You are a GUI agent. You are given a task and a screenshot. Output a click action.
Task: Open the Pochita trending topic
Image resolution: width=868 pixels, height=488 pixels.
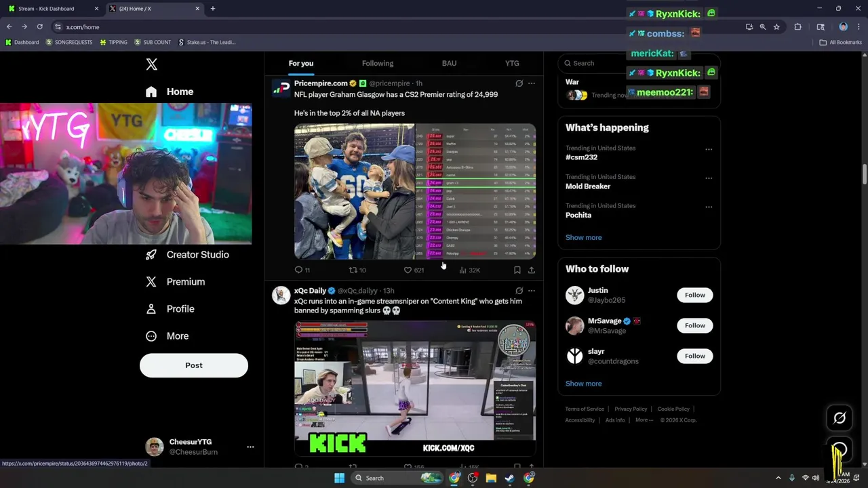click(x=578, y=216)
